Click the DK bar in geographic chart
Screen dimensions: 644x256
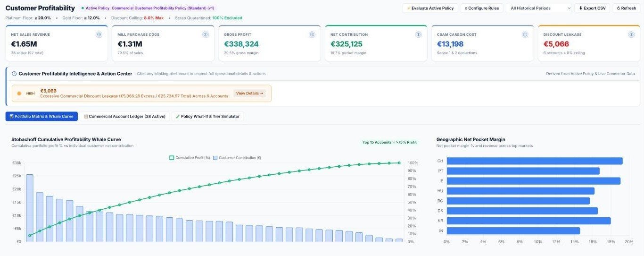[x=522, y=211]
